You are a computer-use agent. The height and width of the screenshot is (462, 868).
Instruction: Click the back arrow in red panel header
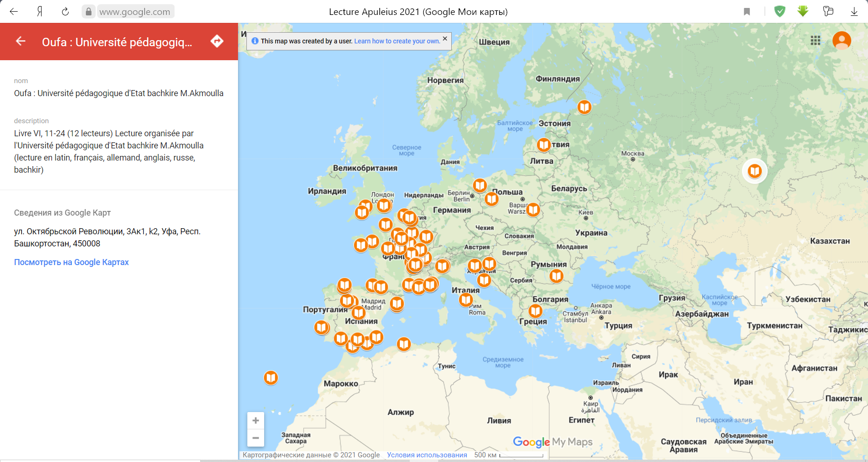coord(21,42)
